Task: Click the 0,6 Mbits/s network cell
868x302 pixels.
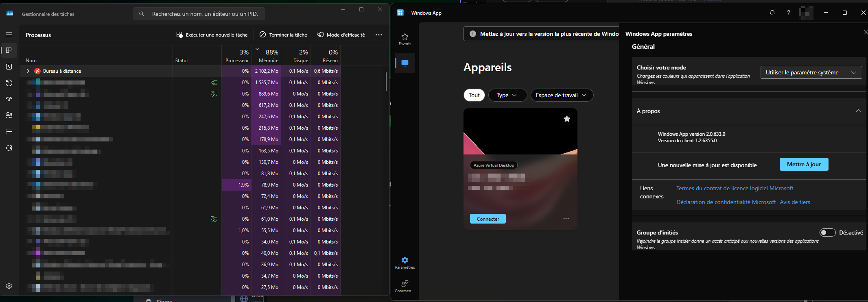Action: (326, 71)
